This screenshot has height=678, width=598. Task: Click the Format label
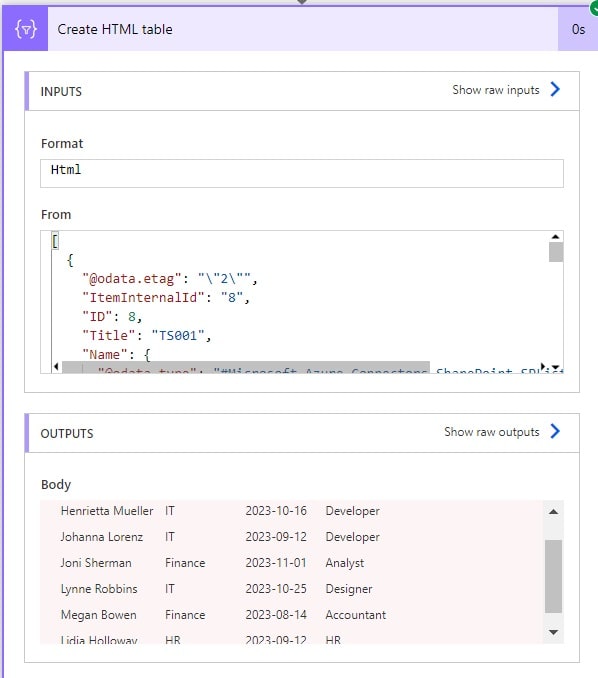point(62,144)
